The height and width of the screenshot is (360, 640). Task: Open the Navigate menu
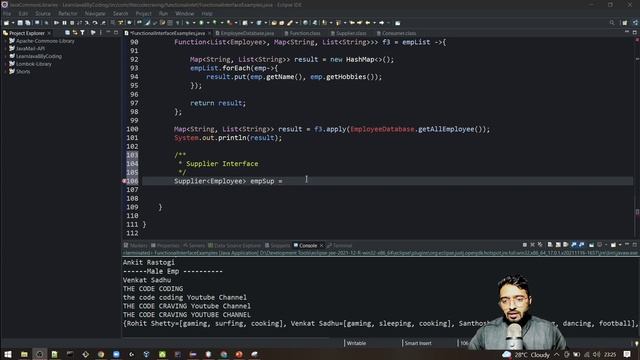95,13
